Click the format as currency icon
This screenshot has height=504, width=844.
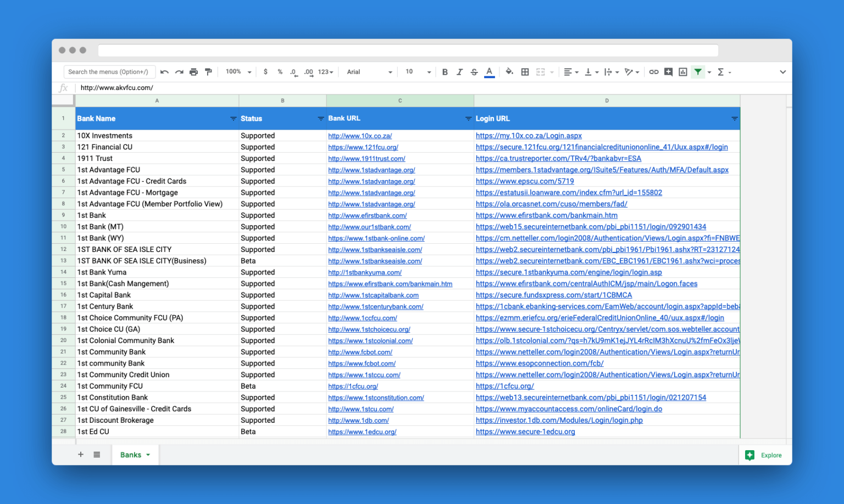(265, 72)
